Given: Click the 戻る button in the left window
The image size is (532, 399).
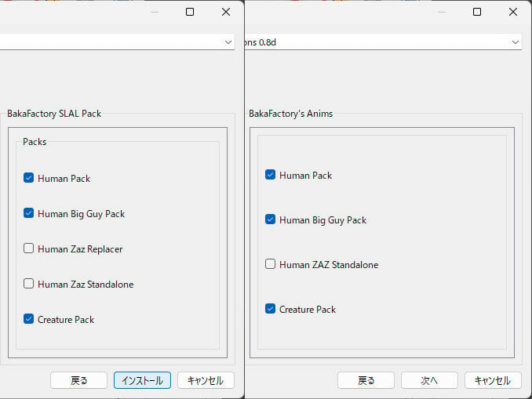Looking at the screenshot, I should click(78, 380).
